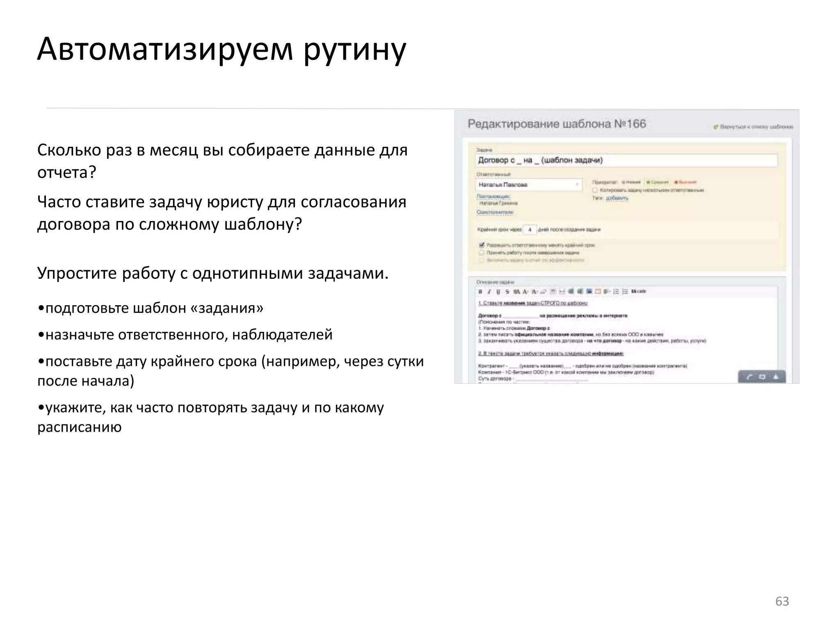
Task: Click the blue video insert icon in toolbar
Action: (x=589, y=292)
